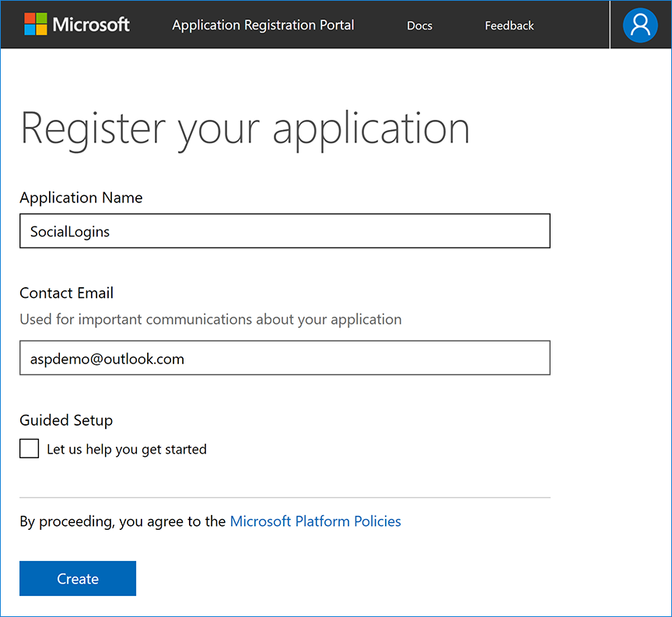Viewport: 672px width, 617px height.
Task: Open the Feedback menu item
Action: (509, 25)
